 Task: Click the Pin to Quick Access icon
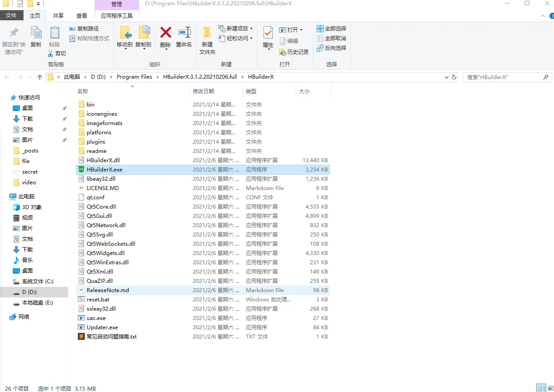coord(14,33)
